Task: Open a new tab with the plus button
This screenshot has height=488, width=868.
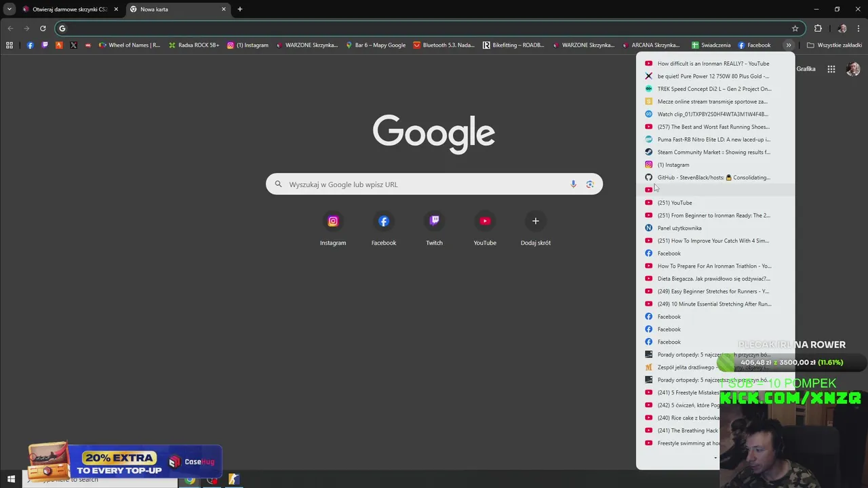Action: (x=239, y=9)
